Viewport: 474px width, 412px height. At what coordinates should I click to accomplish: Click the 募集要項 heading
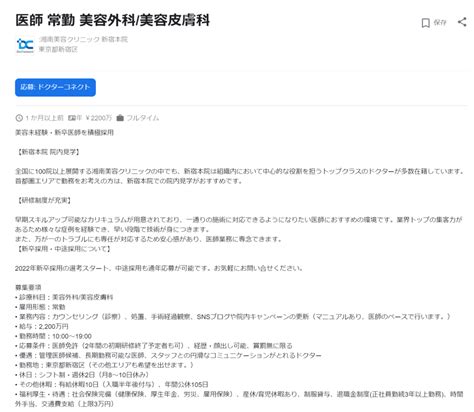pos(28,287)
